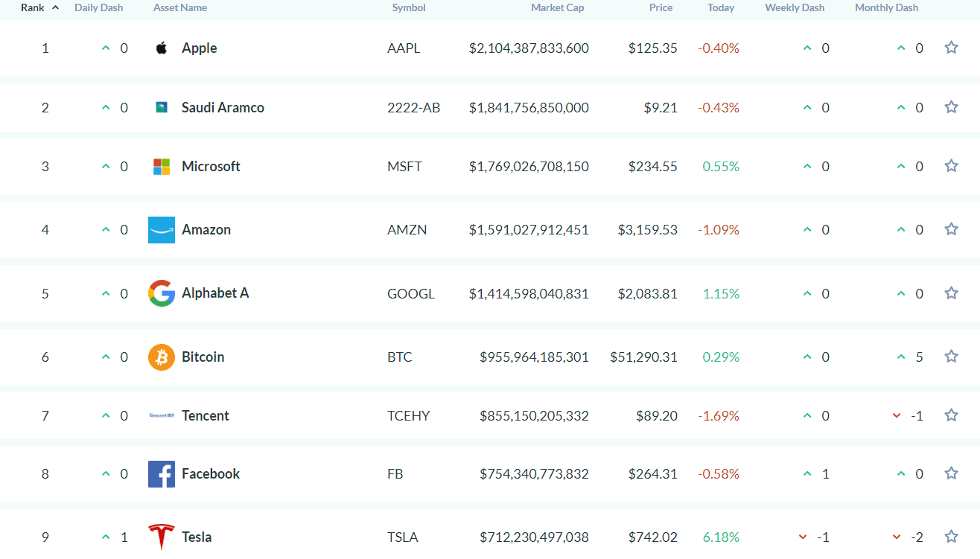980x559 pixels.
Task: Click the Apple logo icon
Action: pyautogui.click(x=162, y=48)
